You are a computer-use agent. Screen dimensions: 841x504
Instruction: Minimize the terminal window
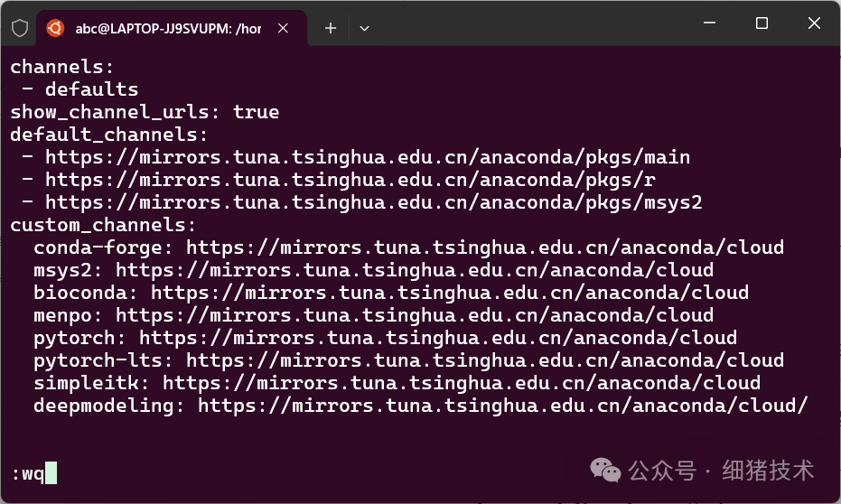708,23
